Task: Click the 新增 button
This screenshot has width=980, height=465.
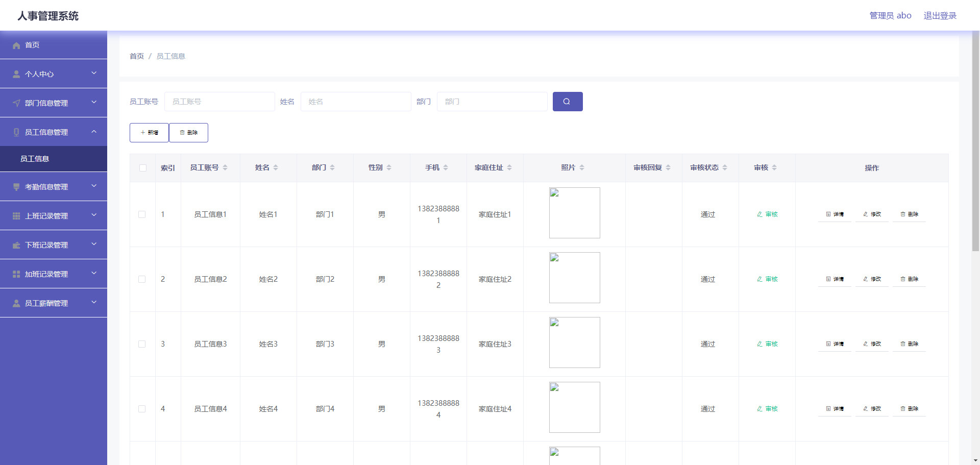Action: [x=149, y=133]
